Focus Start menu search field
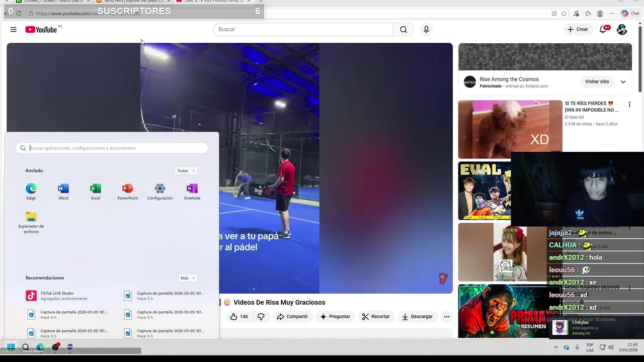The width and height of the screenshot is (644, 362). (112, 148)
